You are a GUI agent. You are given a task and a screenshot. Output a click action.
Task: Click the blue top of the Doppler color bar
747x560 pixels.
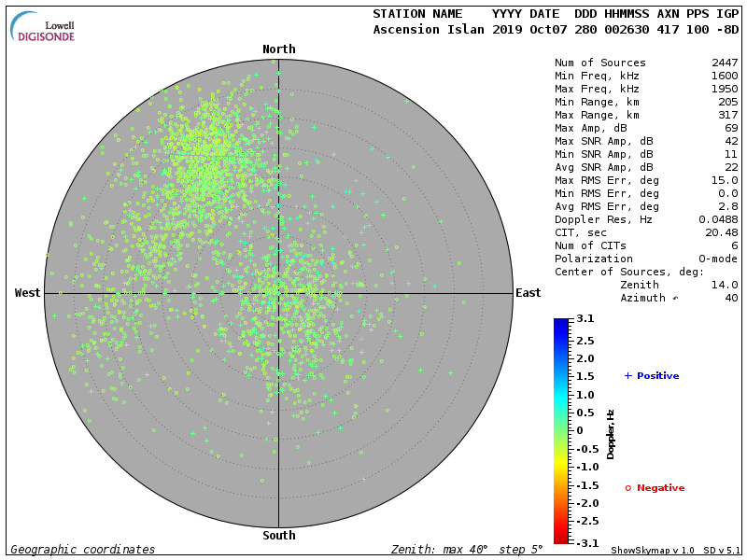[560, 323]
